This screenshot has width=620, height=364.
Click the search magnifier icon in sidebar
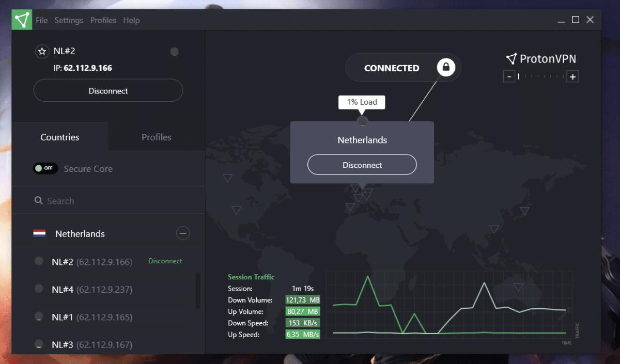pos(38,200)
